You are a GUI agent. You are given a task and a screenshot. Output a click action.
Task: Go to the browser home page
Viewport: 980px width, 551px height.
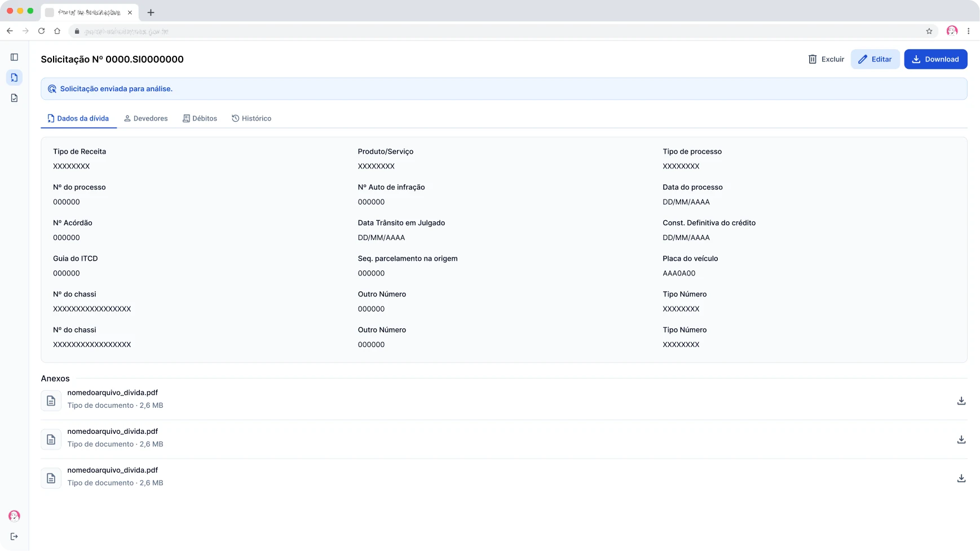(57, 31)
